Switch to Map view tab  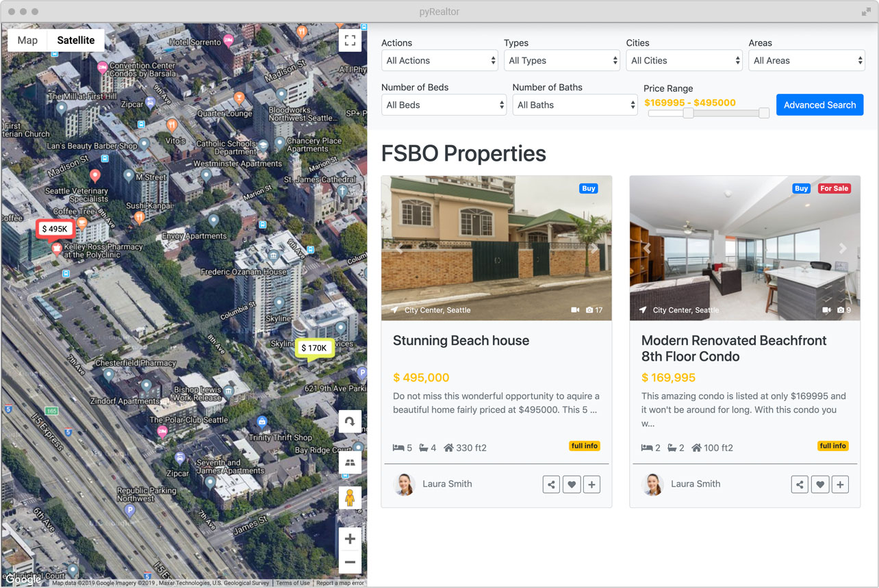27,40
